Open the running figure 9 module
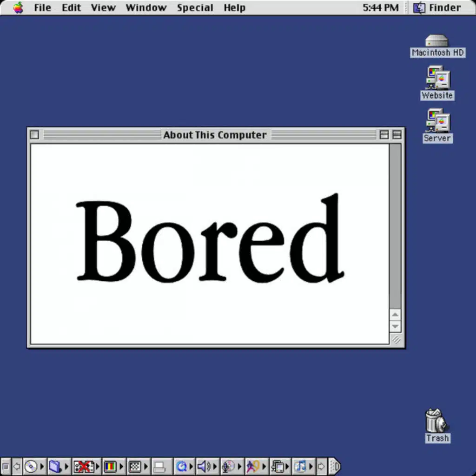Image resolution: width=476 pixels, height=476 pixels. click(253, 466)
